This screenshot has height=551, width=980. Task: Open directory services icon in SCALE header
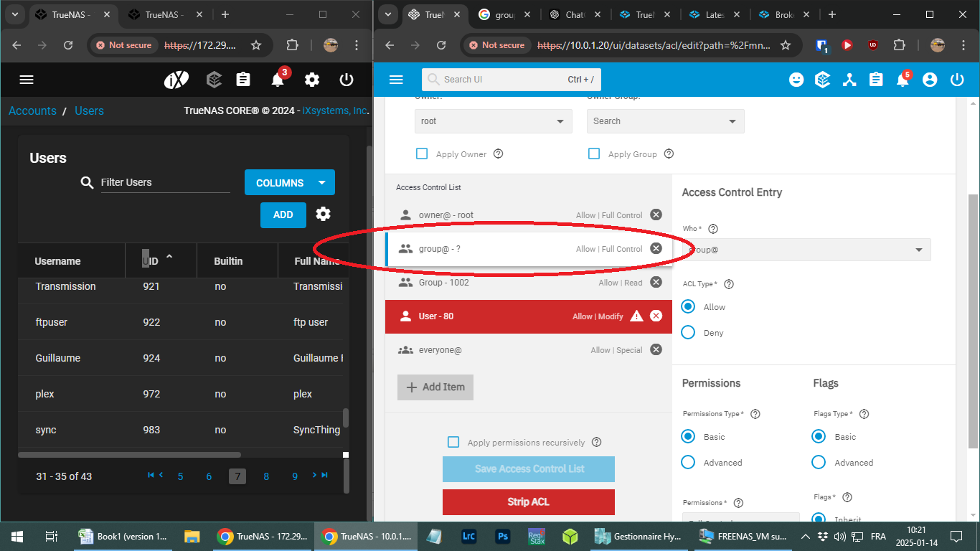click(x=849, y=80)
